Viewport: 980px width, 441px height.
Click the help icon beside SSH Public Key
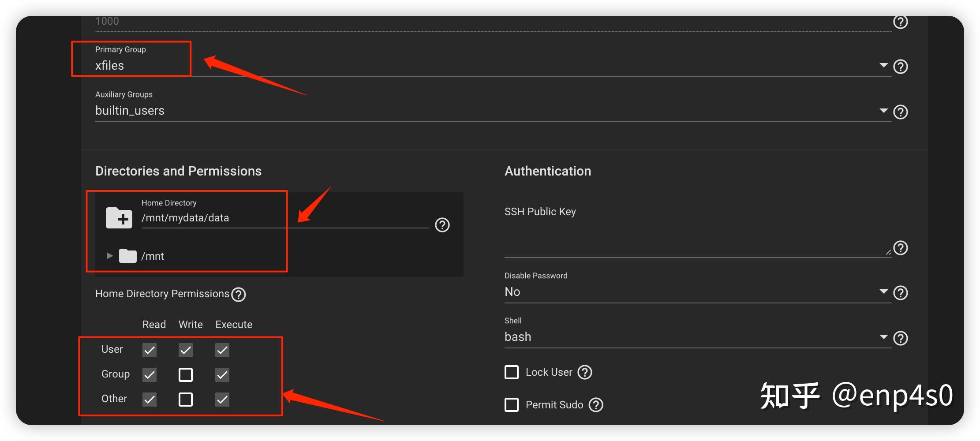900,248
